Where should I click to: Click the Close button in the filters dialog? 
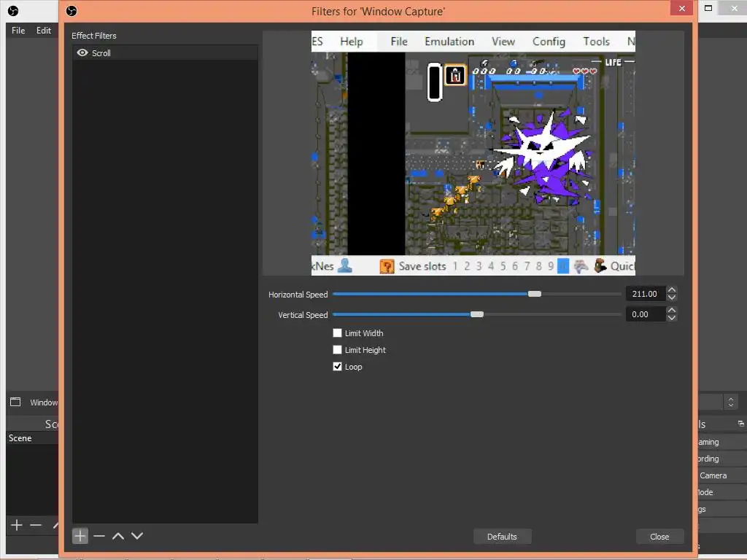point(659,537)
